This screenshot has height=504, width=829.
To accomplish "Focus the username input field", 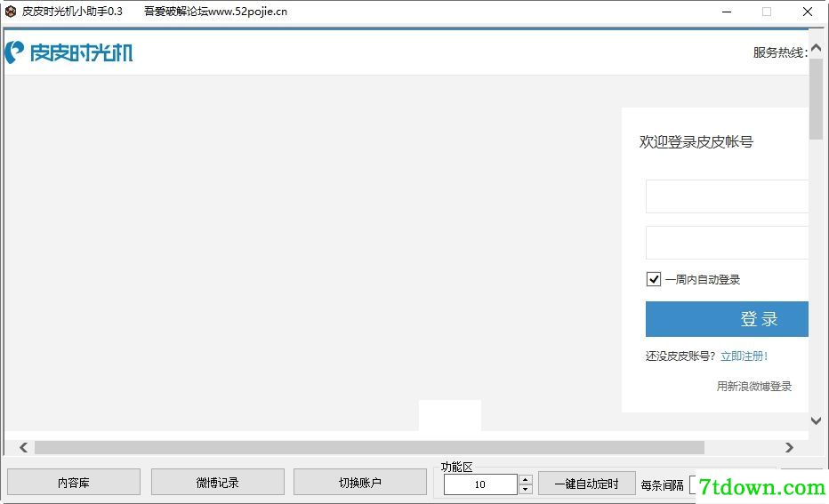I will point(727,196).
